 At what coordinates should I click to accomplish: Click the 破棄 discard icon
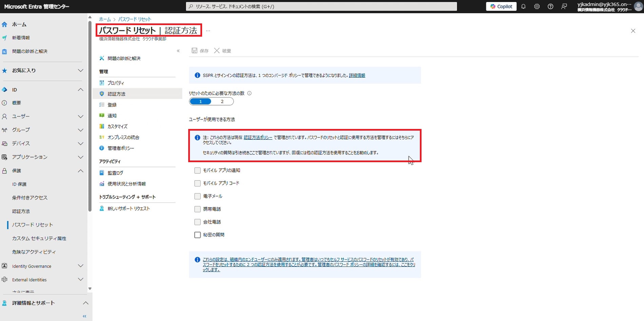pyautogui.click(x=217, y=51)
